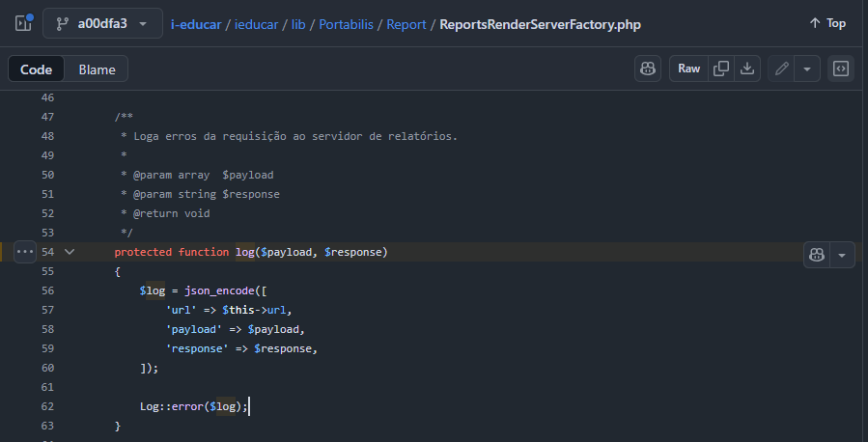868x442 pixels.
Task: Jump to Top of the file
Action: tap(827, 23)
